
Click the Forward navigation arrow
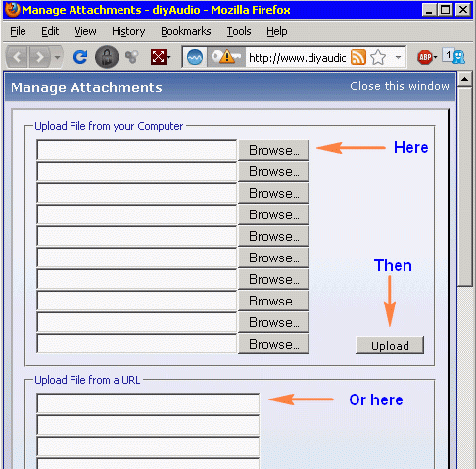(x=40, y=57)
